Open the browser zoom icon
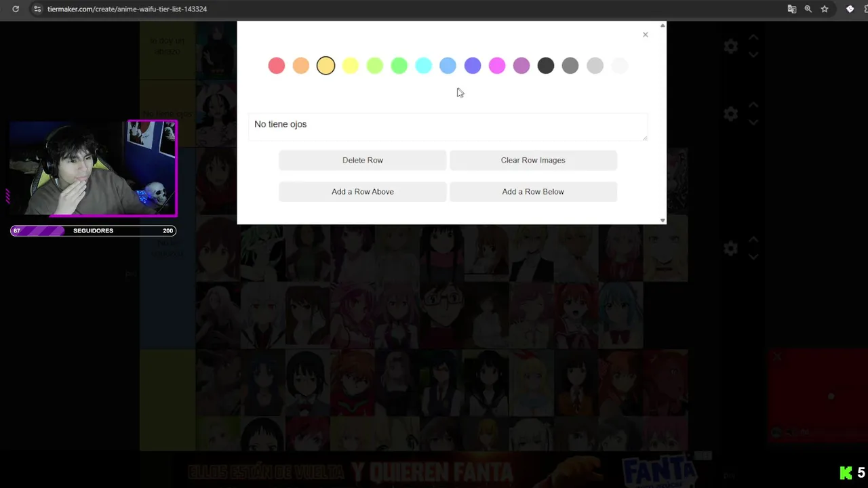 point(808,9)
